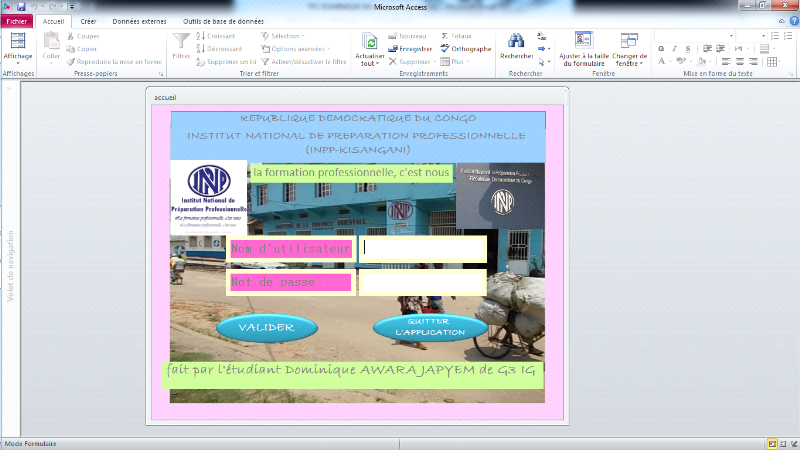800x450 pixels.
Task: Toggle underline text formatting
Action: [x=688, y=48]
